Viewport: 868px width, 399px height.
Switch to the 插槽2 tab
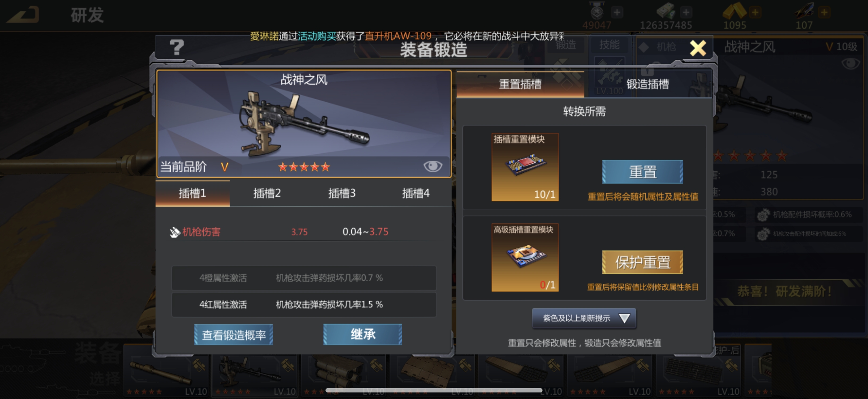267,193
